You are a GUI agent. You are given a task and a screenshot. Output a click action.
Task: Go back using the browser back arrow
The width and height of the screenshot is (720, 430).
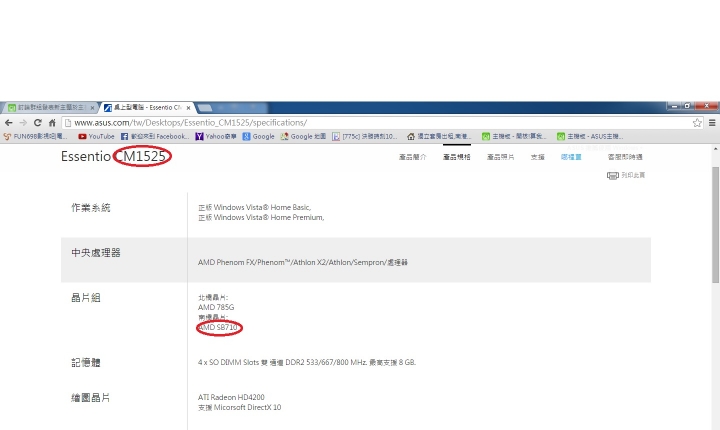(8, 123)
